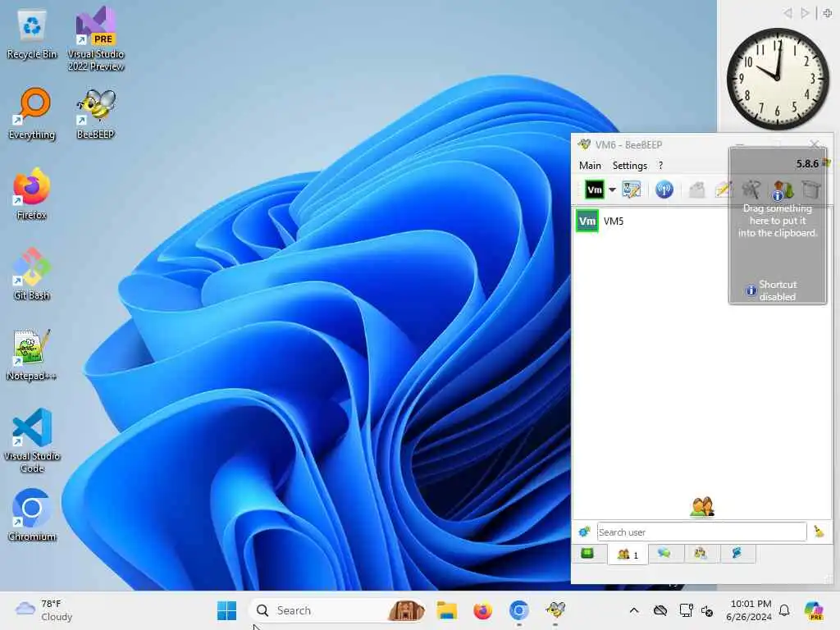840x630 pixels.
Task: Open the Copilot PRE icon in taskbar
Action: pyautogui.click(x=814, y=610)
